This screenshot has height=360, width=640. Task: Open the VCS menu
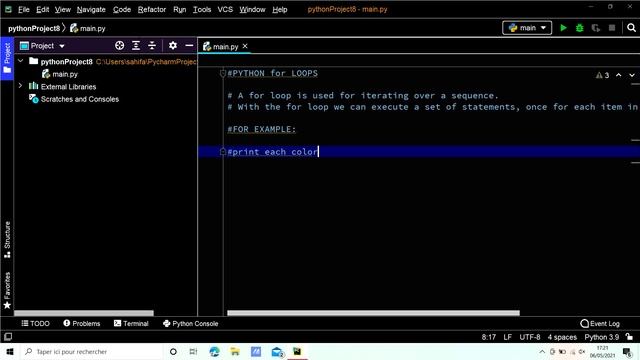pos(225,9)
